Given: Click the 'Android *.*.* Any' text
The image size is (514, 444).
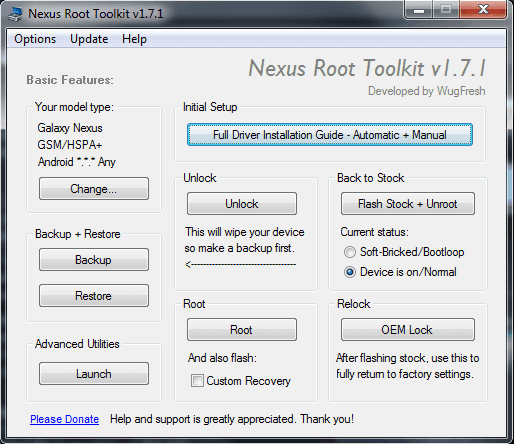Looking at the screenshot, I should [x=77, y=162].
